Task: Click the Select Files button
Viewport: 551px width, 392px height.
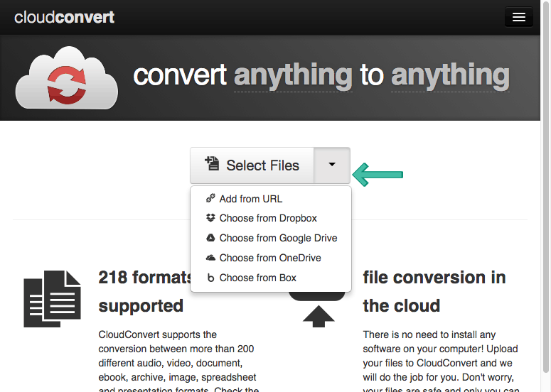Action: pyautogui.click(x=252, y=165)
